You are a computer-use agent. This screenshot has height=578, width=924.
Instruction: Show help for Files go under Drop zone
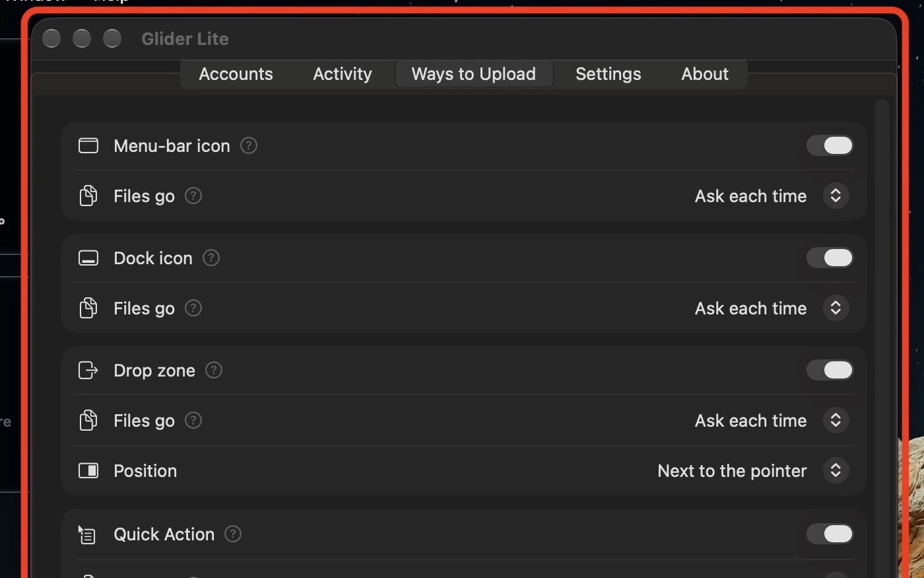point(193,420)
